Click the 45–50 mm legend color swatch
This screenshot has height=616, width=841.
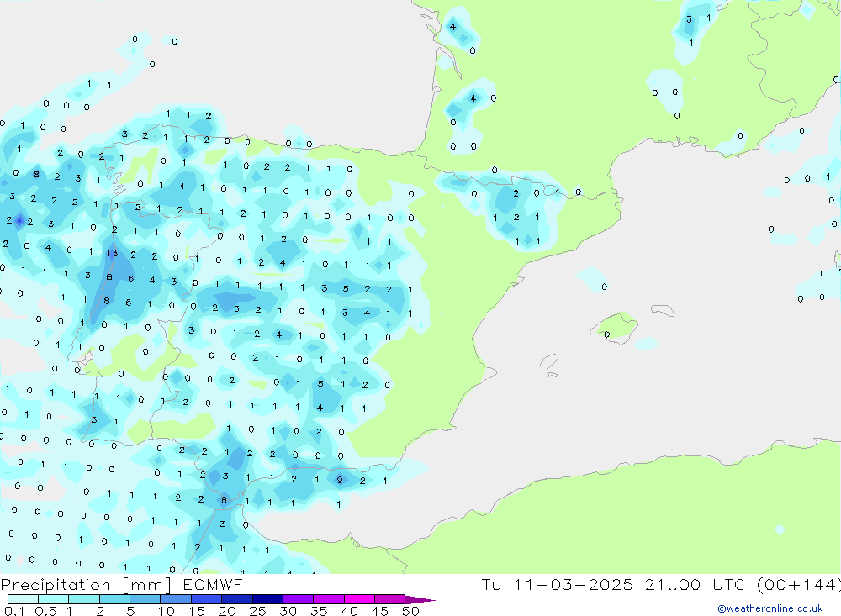[389, 599]
